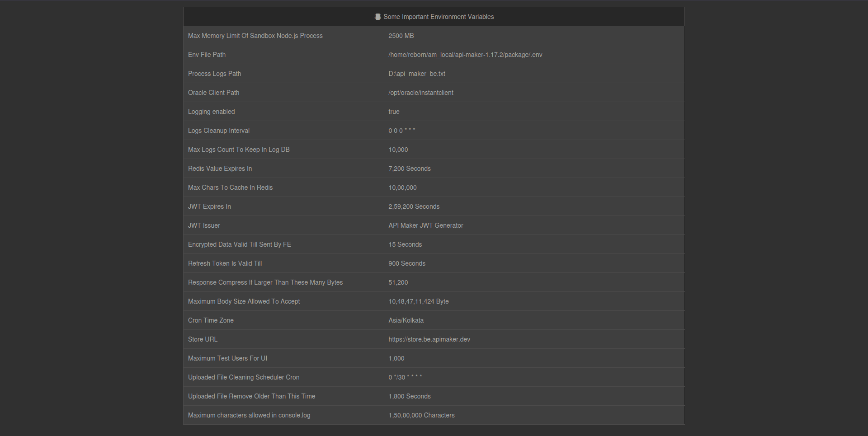Select the JWT Issuer value text

[425, 225]
